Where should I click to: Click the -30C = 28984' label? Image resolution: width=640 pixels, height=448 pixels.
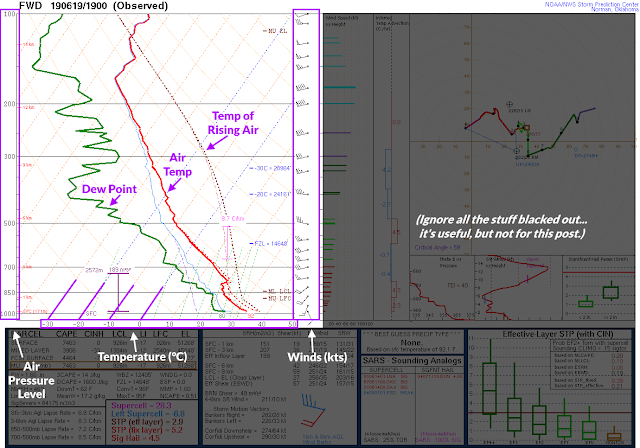pyautogui.click(x=270, y=168)
